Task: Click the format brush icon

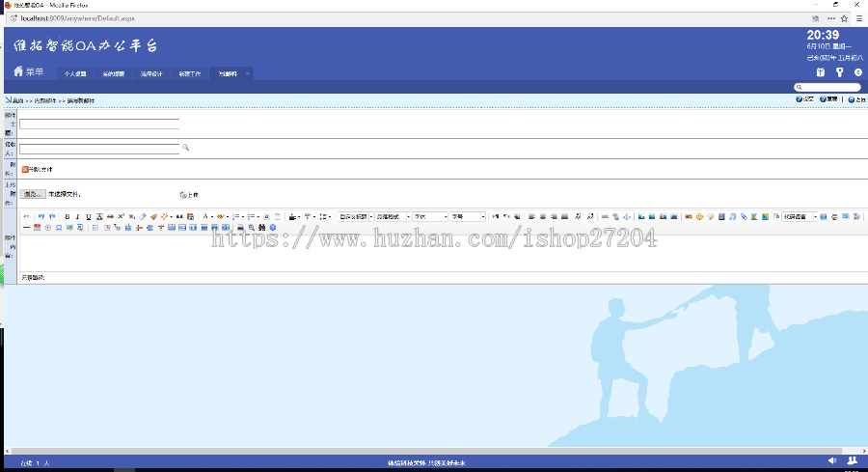Action: coord(153,216)
